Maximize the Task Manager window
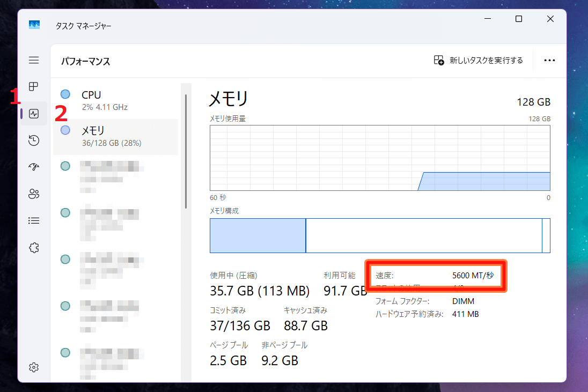Image resolution: width=588 pixels, height=392 pixels. [x=518, y=19]
